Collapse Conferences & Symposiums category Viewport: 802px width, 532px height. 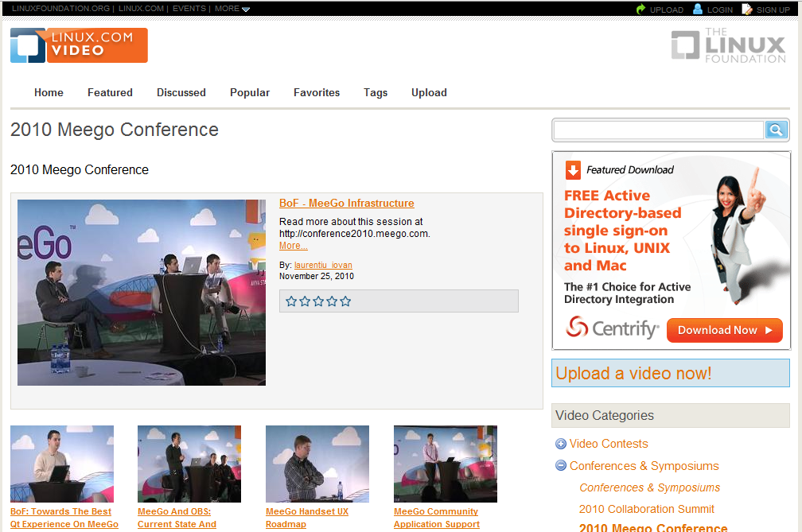tap(561, 466)
